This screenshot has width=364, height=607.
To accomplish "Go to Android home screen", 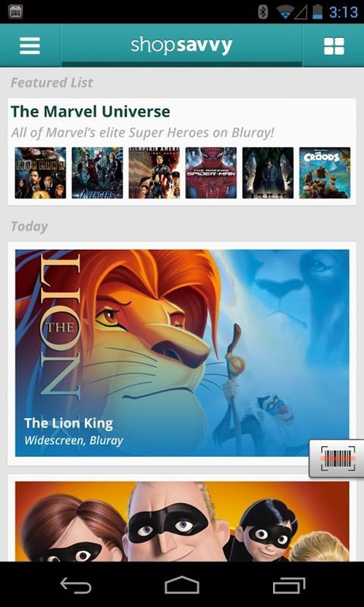I will (x=182, y=585).
